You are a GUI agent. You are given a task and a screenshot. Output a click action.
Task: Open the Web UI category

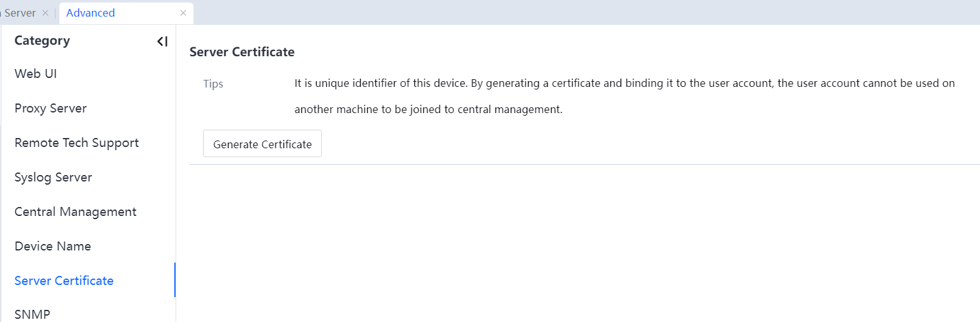click(36, 73)
